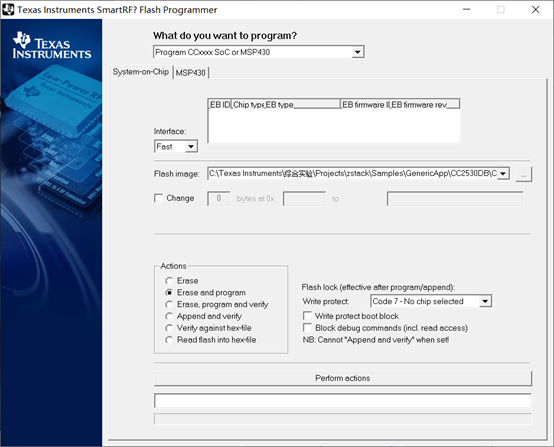Check Write protect boot block
Screen dimensions: 554x447
[307, 316]
